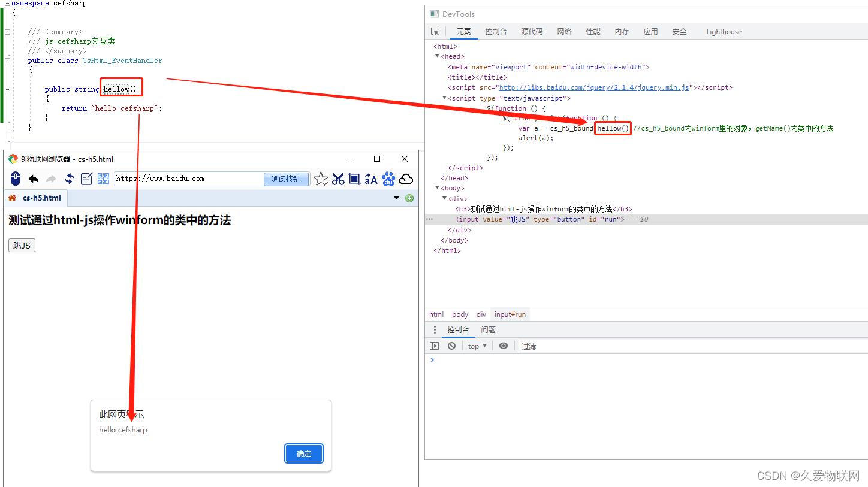Clear the console with the no-entry icon
The height and width of the screenshot is (487, 868).
[x=451, y=346]
